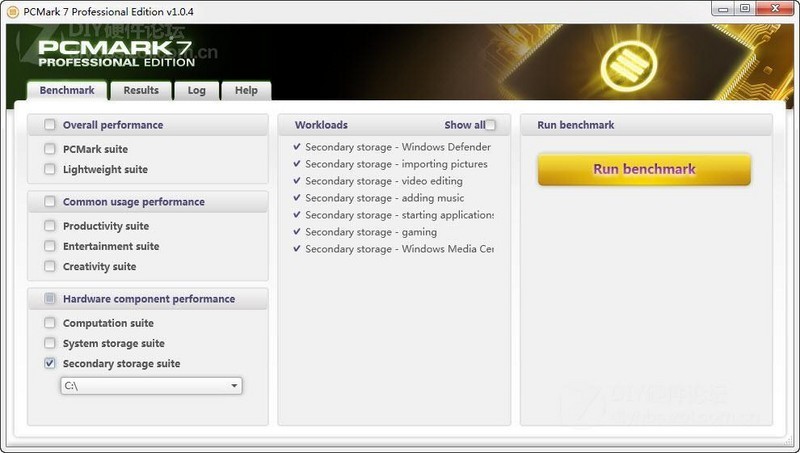Select the importing pictures workload row
This screenshot has height=453, width=800.
click(391, 164)
